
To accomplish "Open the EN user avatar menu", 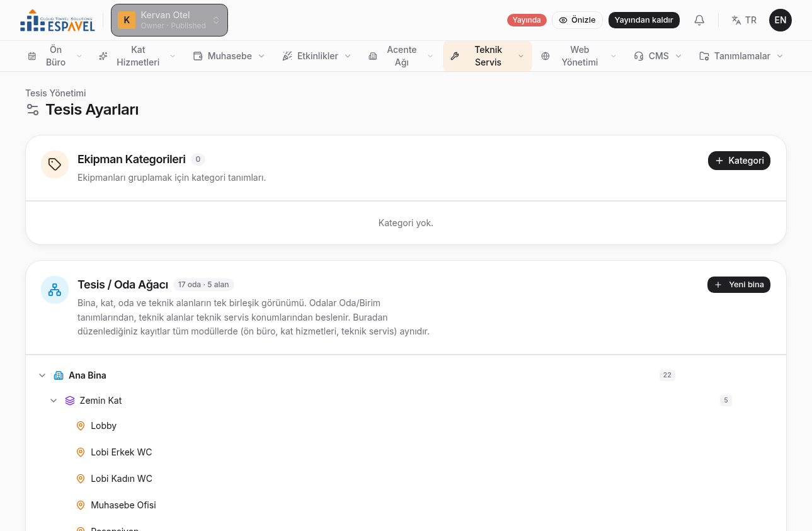I will [x=781, y=20].
